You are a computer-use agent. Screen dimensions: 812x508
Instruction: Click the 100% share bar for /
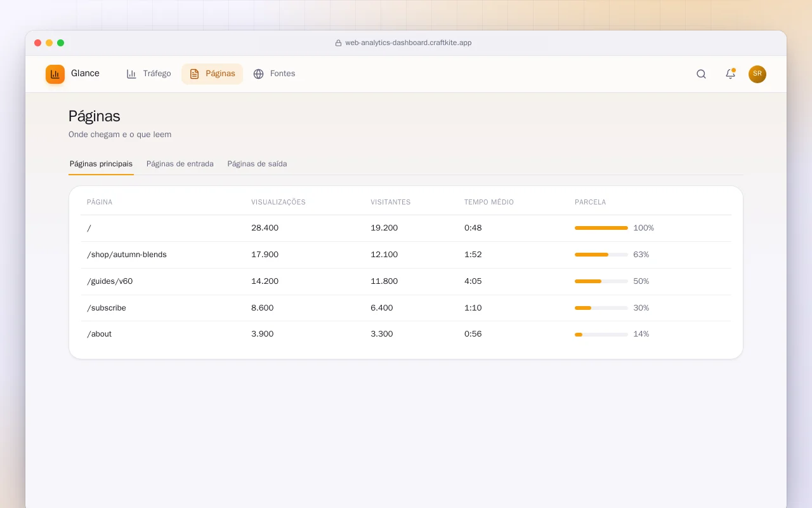(x=601, y=228)
